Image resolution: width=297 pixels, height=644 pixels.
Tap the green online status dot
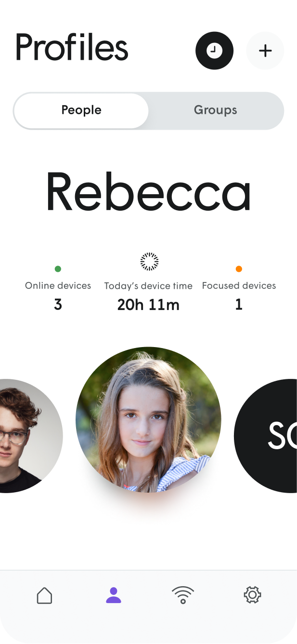[58, 269]
